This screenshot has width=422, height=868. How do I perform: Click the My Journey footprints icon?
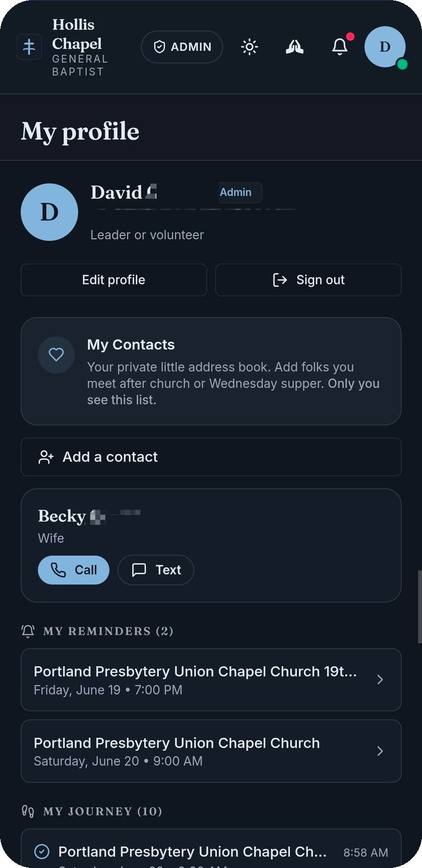[28, 812]
